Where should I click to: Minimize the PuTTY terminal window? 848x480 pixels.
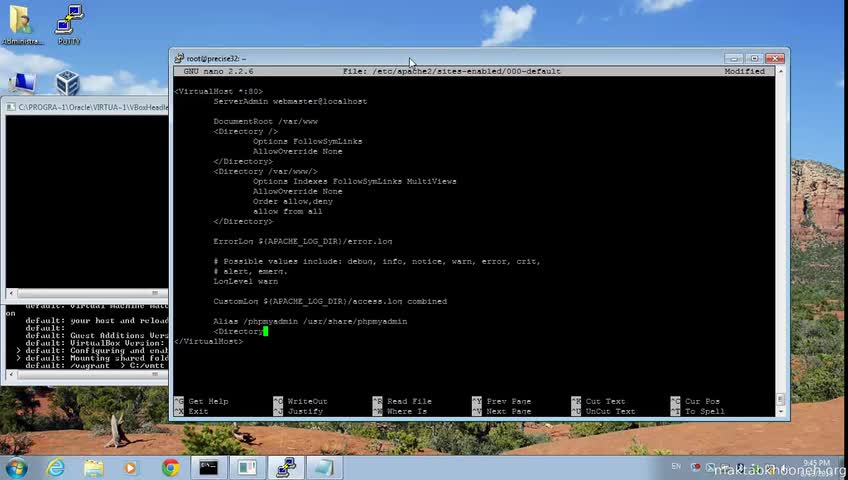734,58
